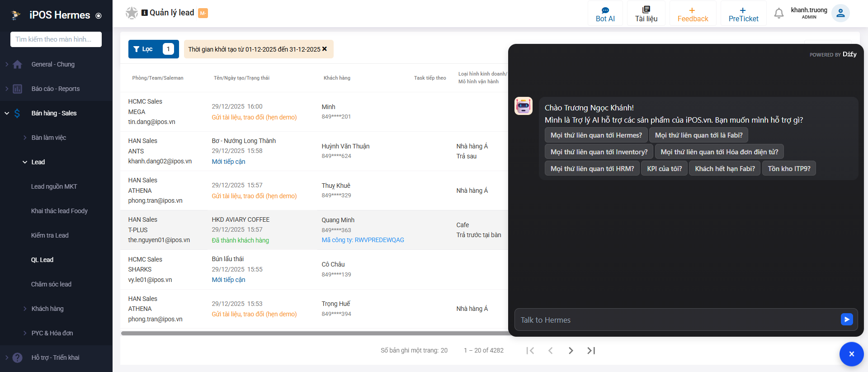Open the Lọc filter button

154,49
